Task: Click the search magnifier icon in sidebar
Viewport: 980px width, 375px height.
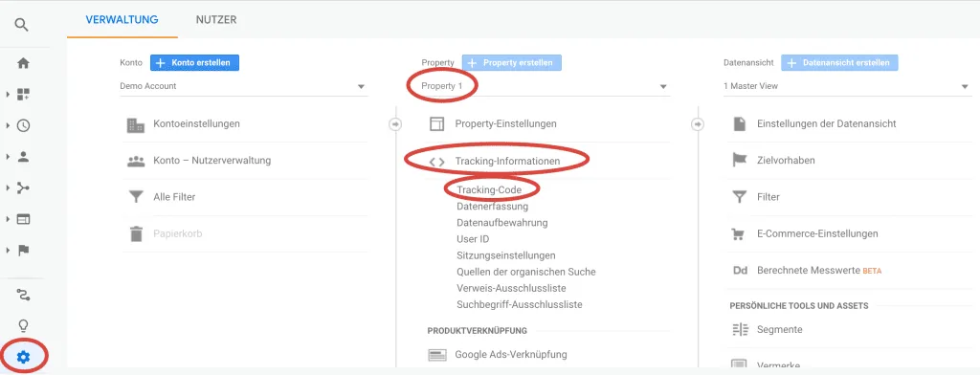Action: click(22, 25)
